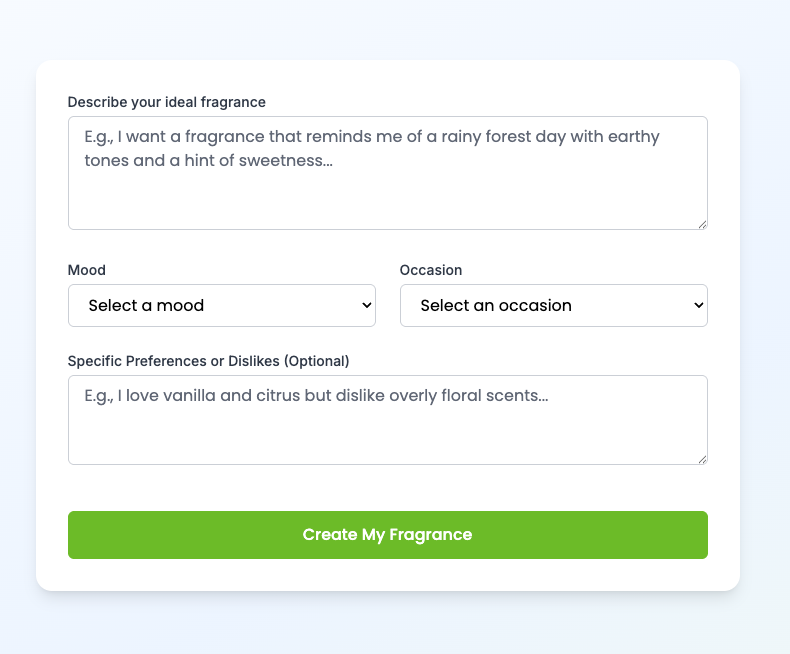The height and width of the screenshot is (654, 790).
Task: Select the "Select an occasion" text
Action: pos(496,306)
